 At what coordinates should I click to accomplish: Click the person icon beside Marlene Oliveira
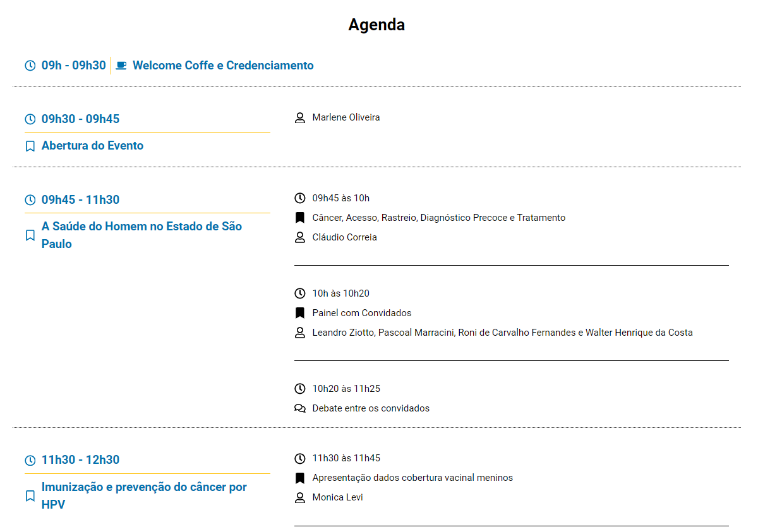tap(300, 117)
